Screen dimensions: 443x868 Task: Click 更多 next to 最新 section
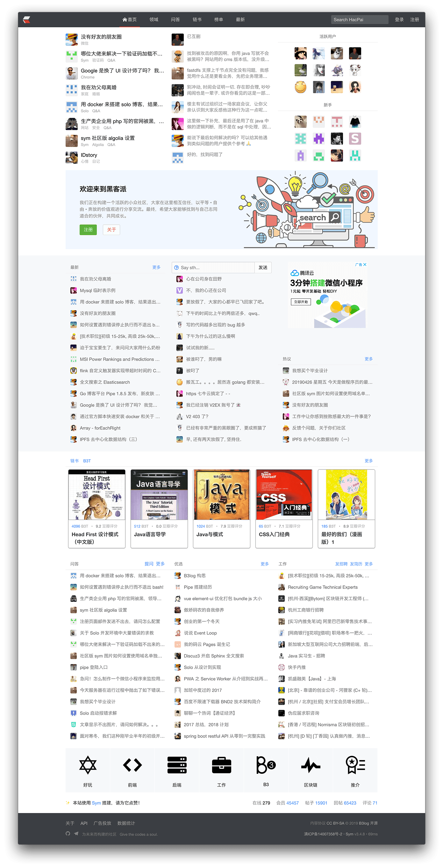click(x=156, y=267)
